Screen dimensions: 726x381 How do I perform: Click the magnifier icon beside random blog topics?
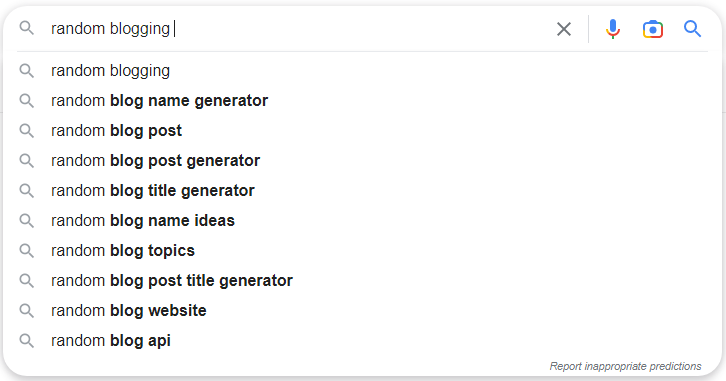(26, 251)
